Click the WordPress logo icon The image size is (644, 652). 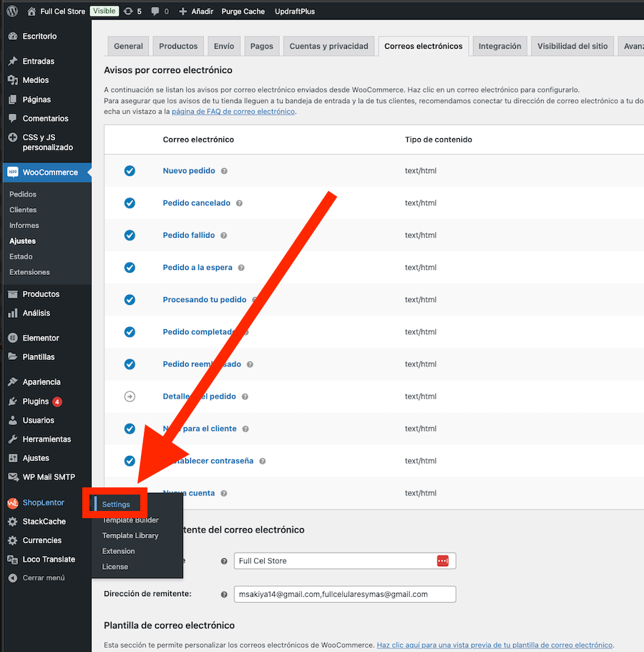(12, 11)
